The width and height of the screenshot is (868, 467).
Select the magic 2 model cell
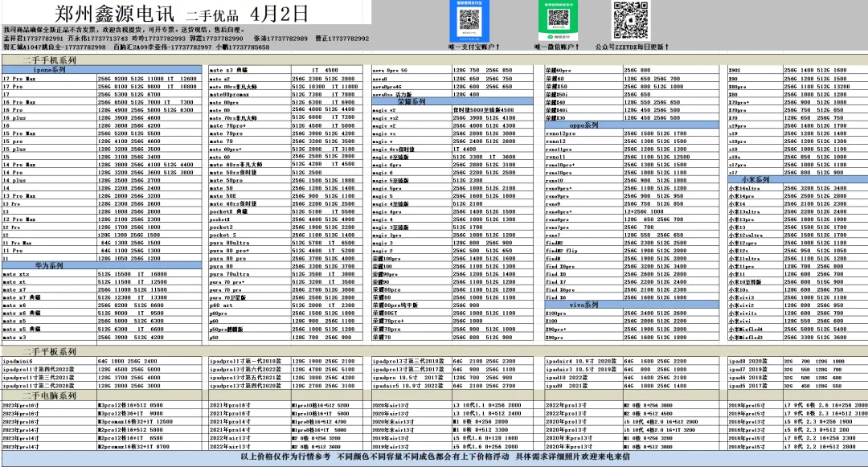[x=411, y=251]
